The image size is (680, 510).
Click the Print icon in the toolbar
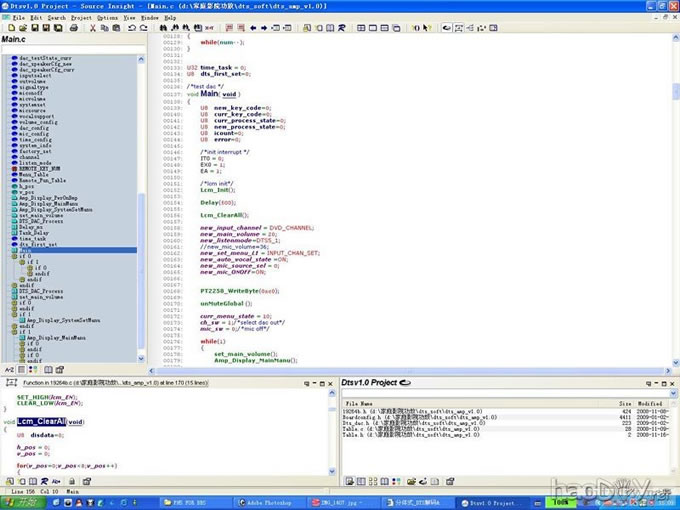click(x=75, y=28)
